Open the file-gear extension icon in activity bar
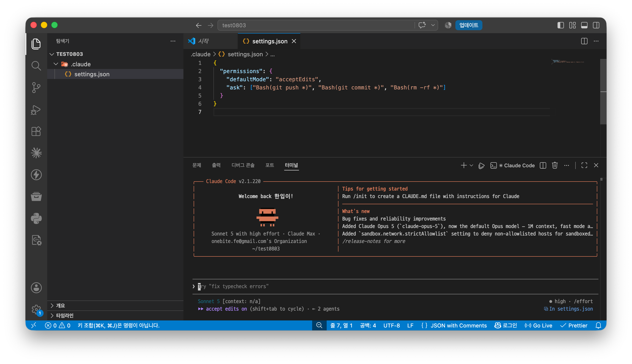 pos(36,240)
